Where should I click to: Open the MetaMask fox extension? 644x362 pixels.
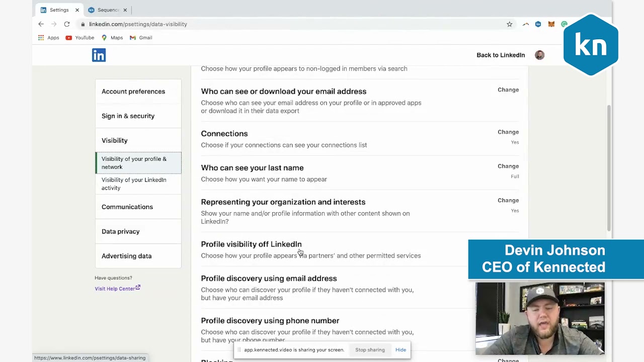551,24
